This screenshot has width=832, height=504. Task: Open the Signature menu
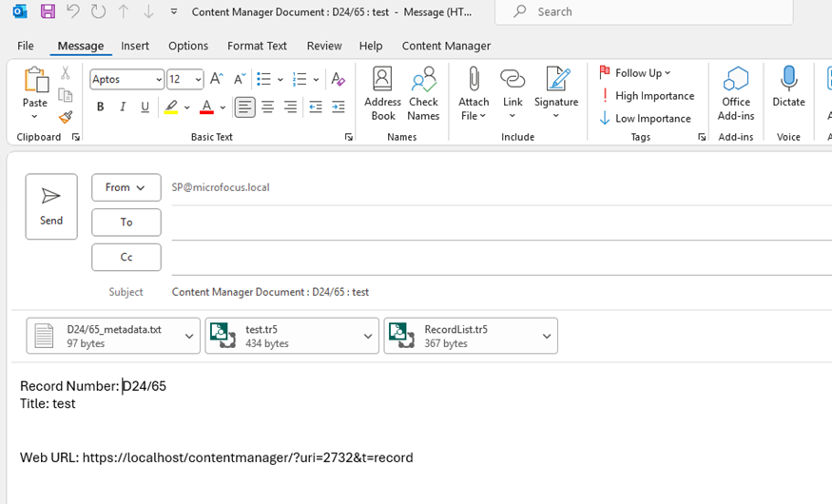click(x=556, y=94)
